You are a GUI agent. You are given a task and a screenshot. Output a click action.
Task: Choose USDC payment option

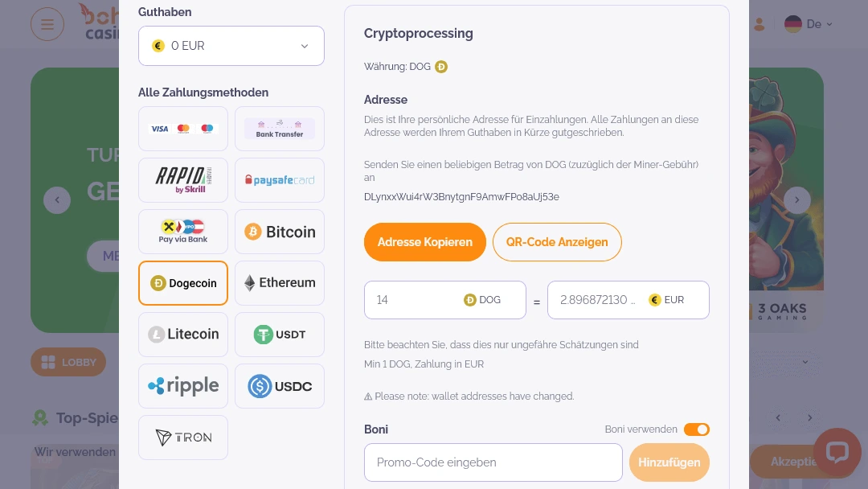(x=280, y=386)
